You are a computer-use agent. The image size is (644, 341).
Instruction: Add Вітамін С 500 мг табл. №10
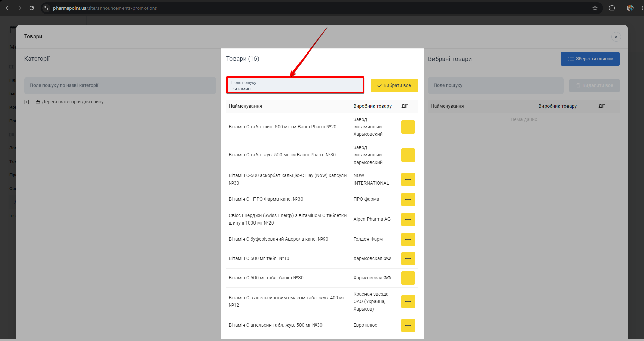click(x=408, y=259)
